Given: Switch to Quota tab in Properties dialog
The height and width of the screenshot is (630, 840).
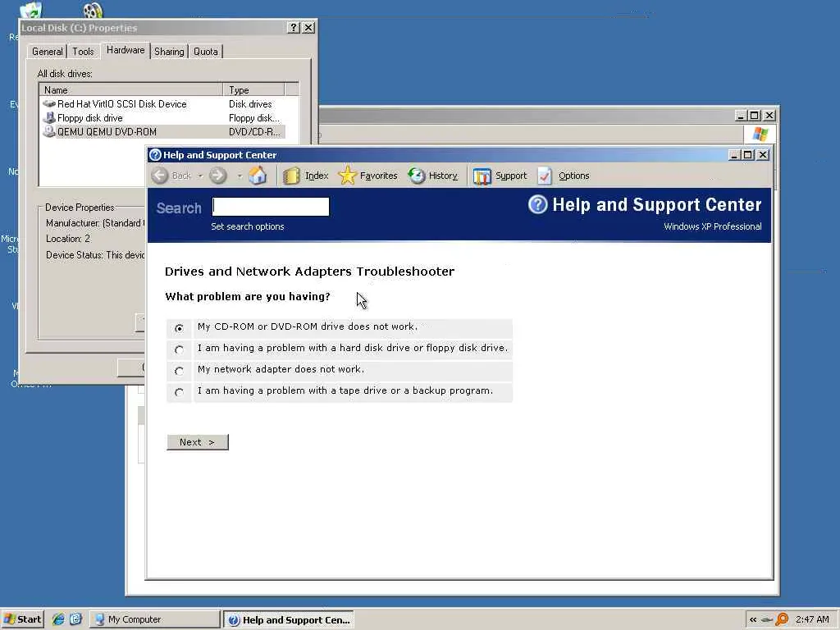Looking at the screenshot, I should (206, 52).
